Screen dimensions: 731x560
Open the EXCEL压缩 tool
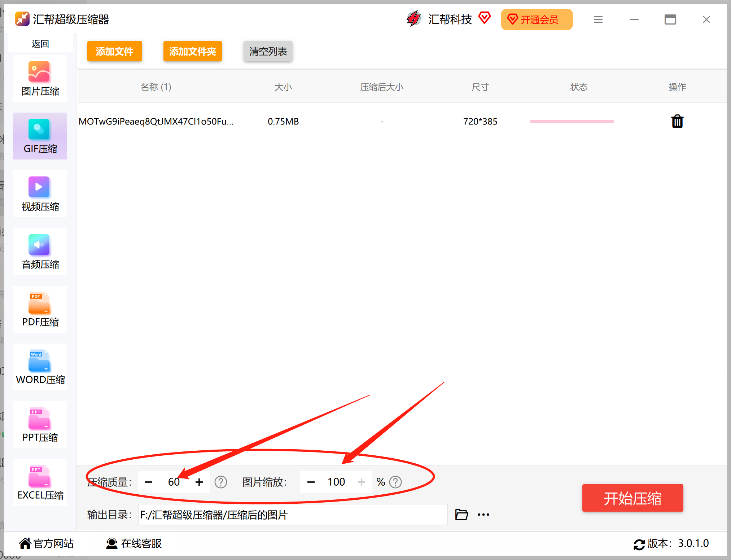(40, 482)
